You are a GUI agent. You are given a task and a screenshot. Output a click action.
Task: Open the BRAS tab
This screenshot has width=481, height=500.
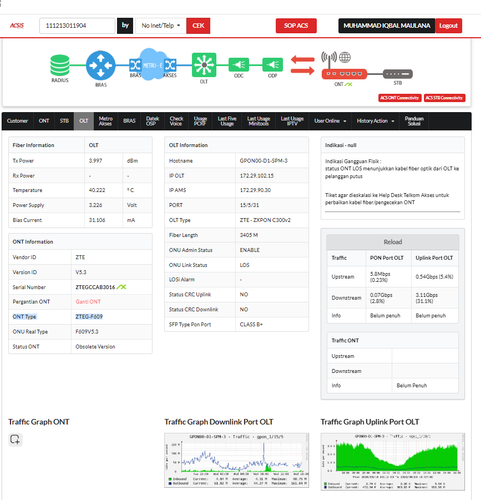click(129, 121)
